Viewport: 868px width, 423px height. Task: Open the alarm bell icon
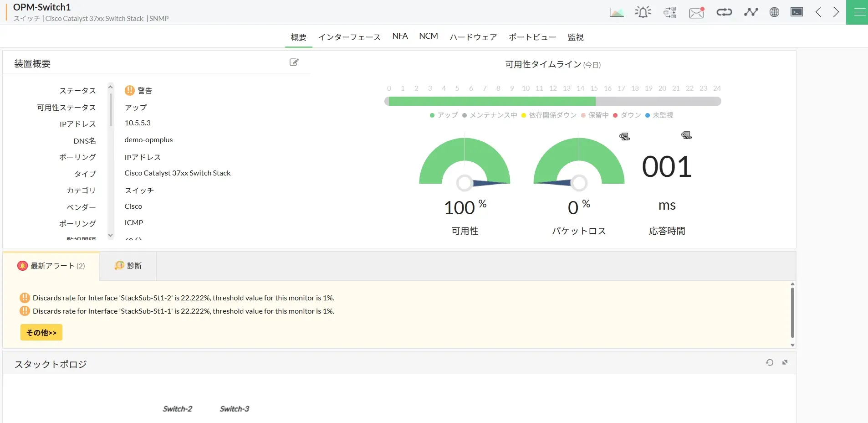point(643,12)
